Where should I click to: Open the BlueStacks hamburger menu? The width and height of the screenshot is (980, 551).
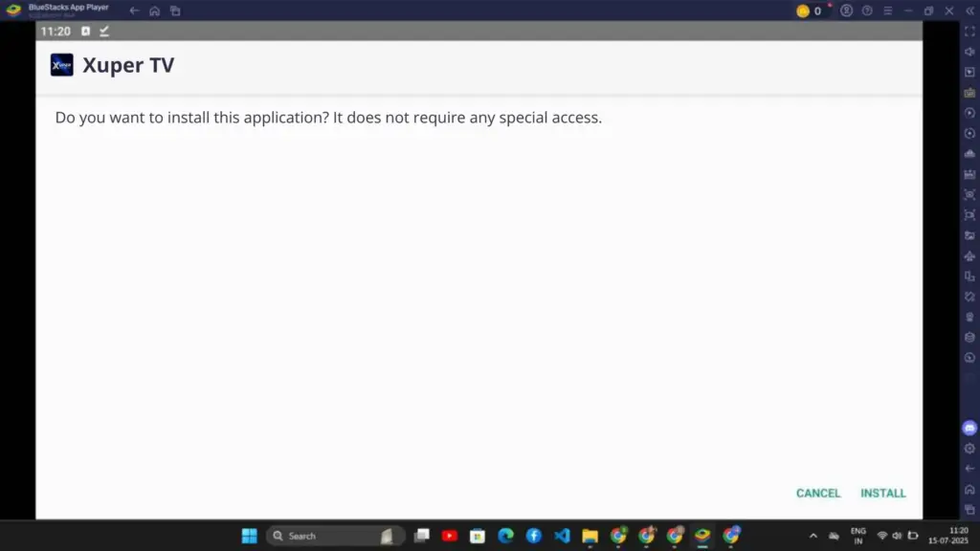click(887, 11)
